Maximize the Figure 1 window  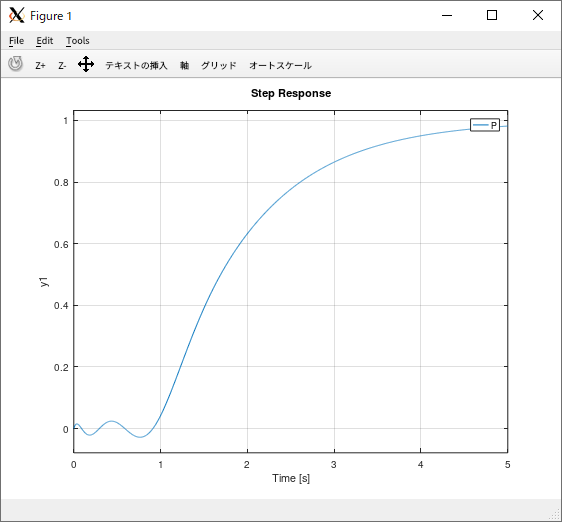coord(492,15)
